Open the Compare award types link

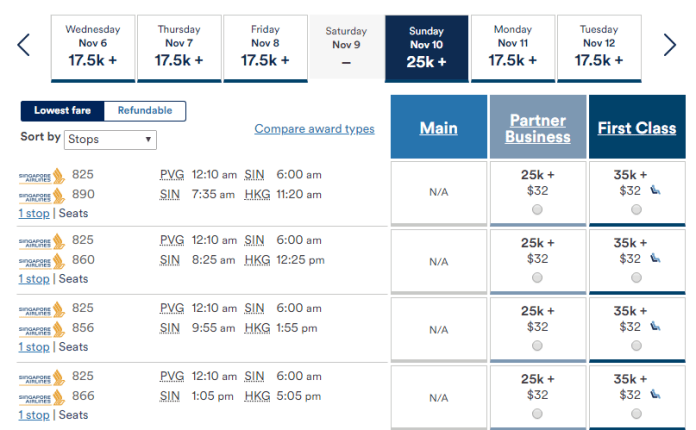click(314, 129)
